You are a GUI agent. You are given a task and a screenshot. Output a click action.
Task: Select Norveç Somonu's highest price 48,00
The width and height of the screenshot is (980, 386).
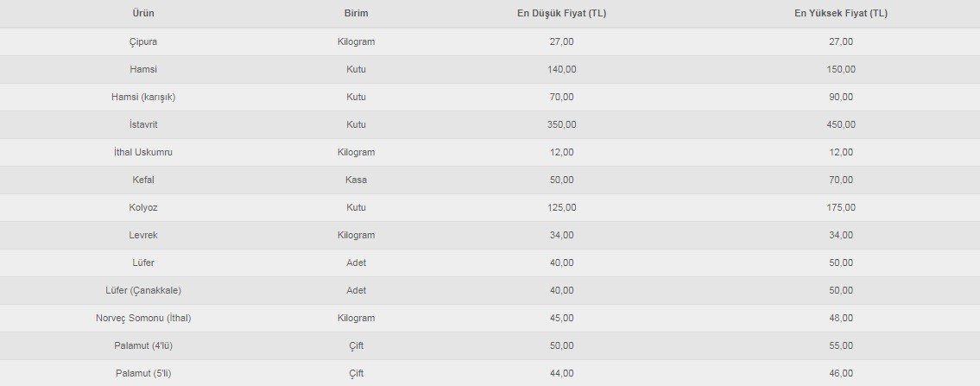click(x=840, y=318)
